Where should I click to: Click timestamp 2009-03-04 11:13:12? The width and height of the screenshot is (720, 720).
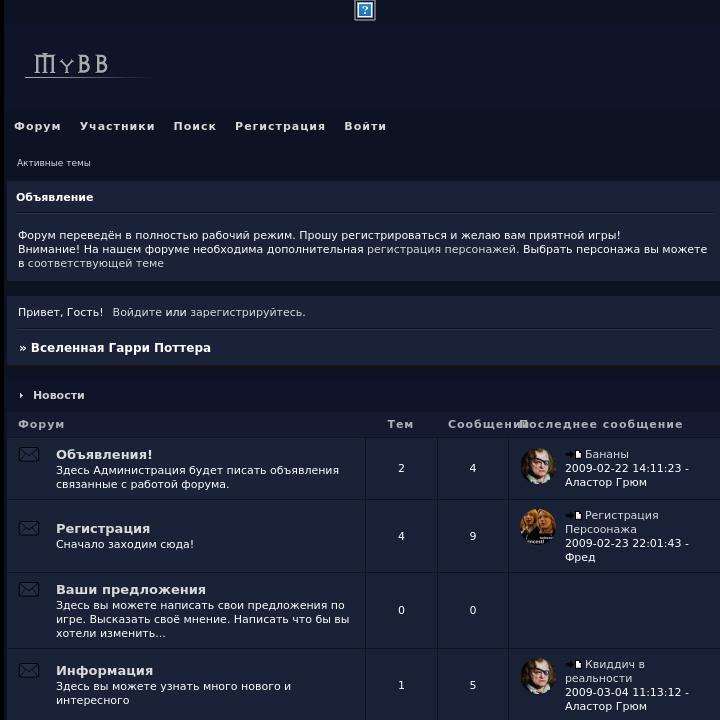coord(623,692)
